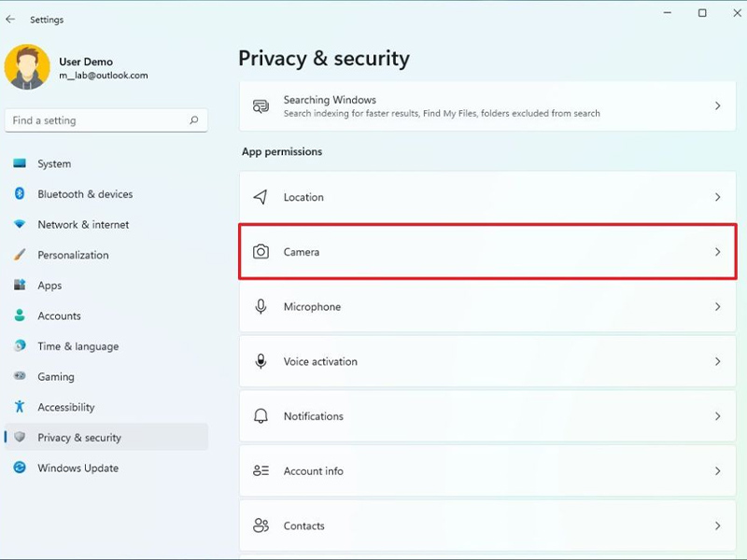Image resolution: width=747 pixels, height=560 pixels.
Task: Click the Notifications bell icon
Action: coord(261,416)
